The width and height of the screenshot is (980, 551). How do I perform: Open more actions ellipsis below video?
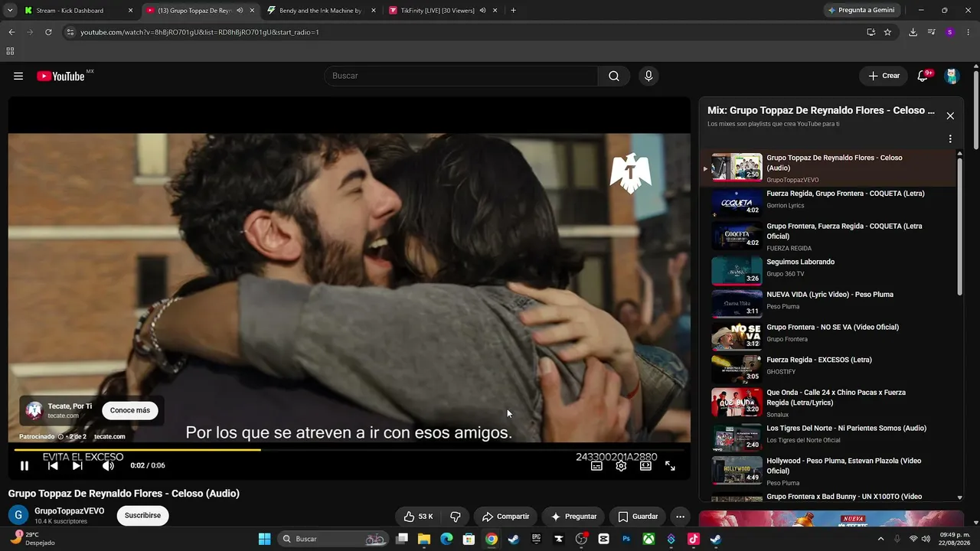[680, 517]
